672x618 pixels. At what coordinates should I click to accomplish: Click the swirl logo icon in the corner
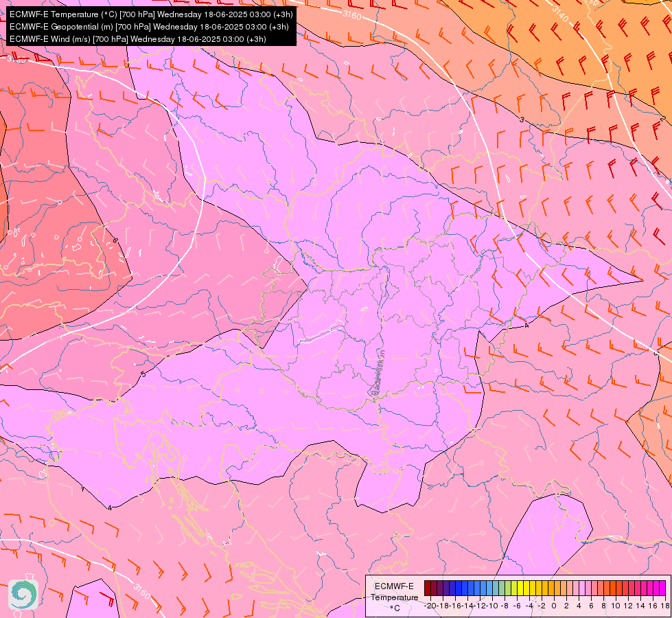pos(23,595)
